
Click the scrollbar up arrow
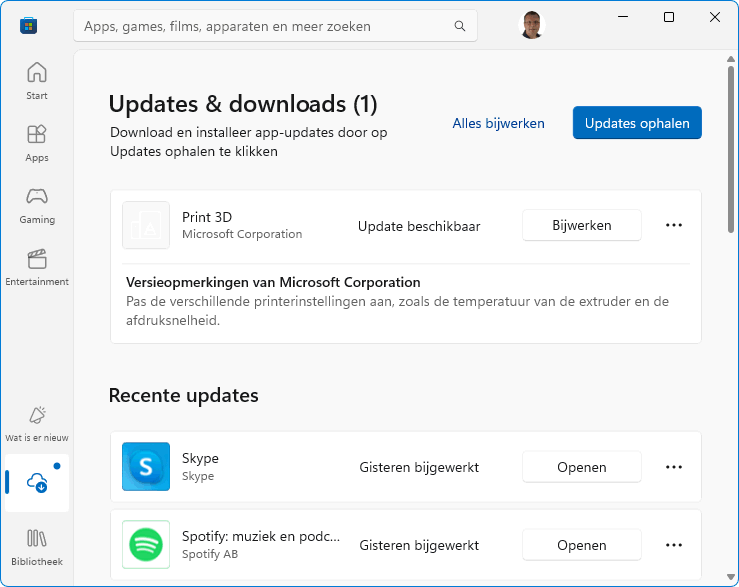[731, 59]
